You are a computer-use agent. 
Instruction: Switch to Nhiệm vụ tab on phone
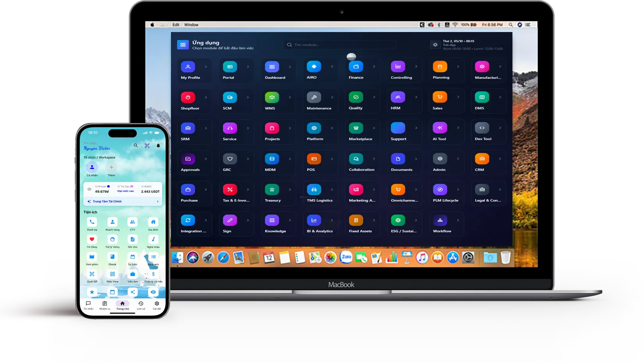coord(105,305)
